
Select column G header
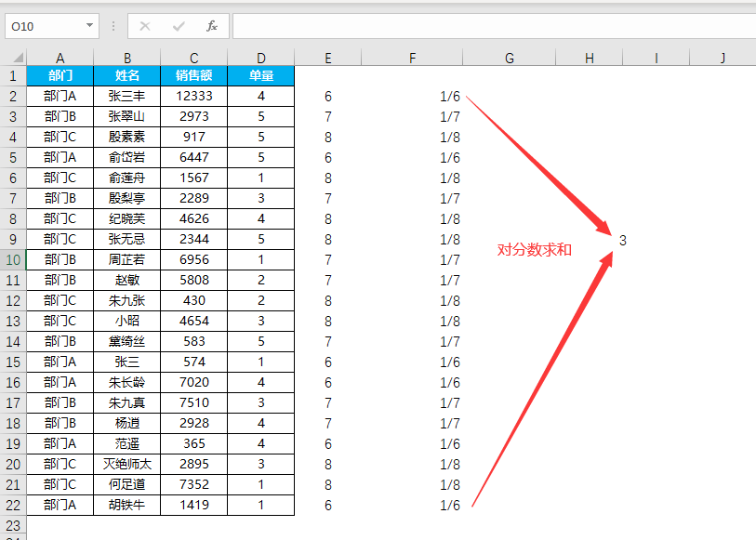(x=510, y=58)
